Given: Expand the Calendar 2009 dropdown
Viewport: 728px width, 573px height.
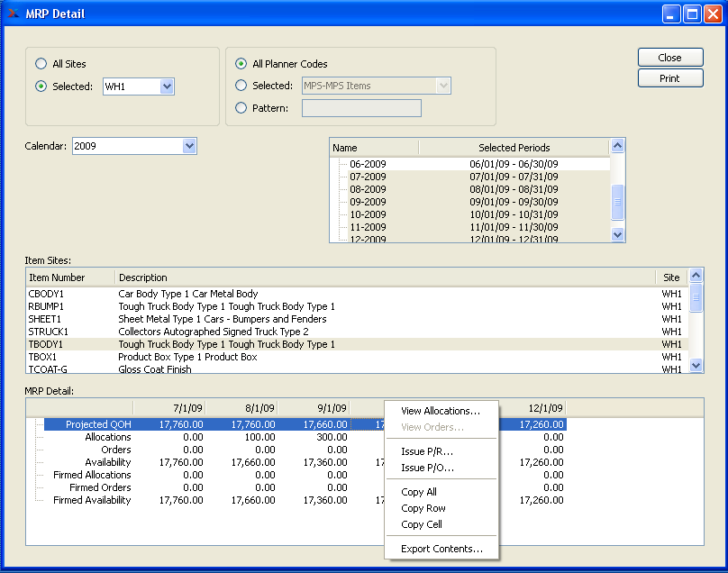Looking at the screenshot, I should pyautogui.click(x=188, y=146).
